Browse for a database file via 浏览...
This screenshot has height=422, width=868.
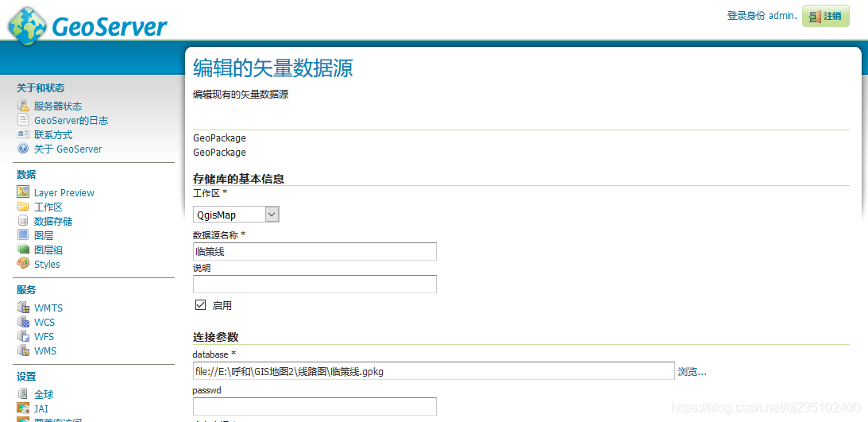[692, 372]
